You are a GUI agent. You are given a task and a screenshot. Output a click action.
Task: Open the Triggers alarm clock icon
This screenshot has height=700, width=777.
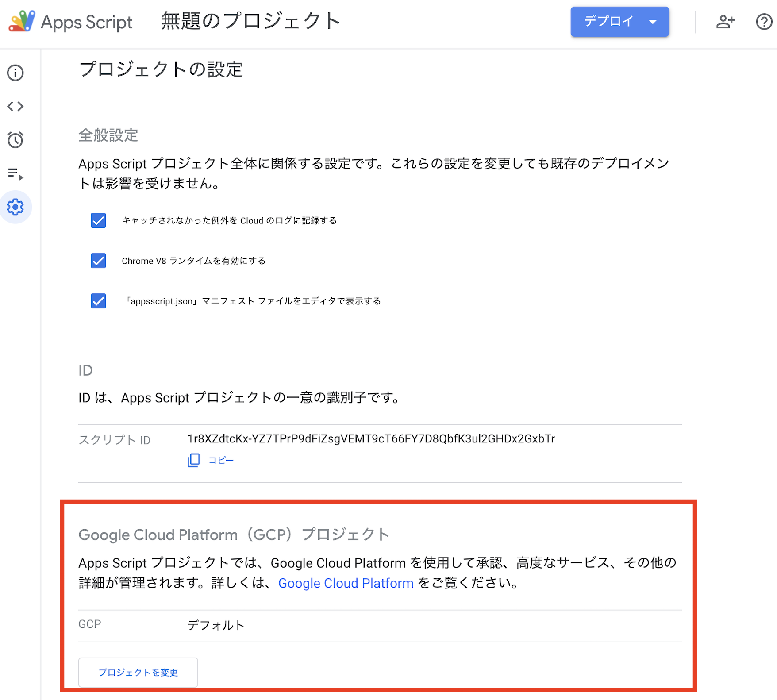pyautogui.click(x=15, y=140)
